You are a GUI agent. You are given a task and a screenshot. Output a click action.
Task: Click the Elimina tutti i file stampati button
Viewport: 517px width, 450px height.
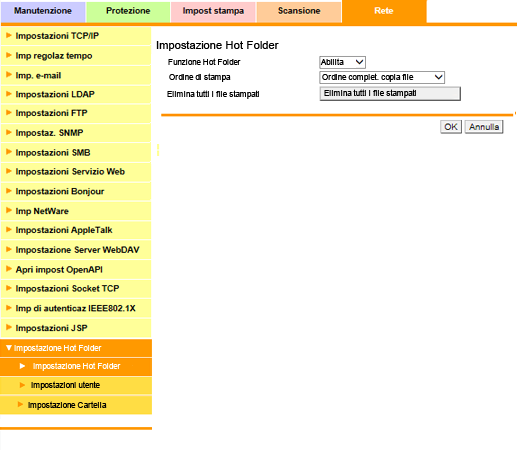pos(390,94)
